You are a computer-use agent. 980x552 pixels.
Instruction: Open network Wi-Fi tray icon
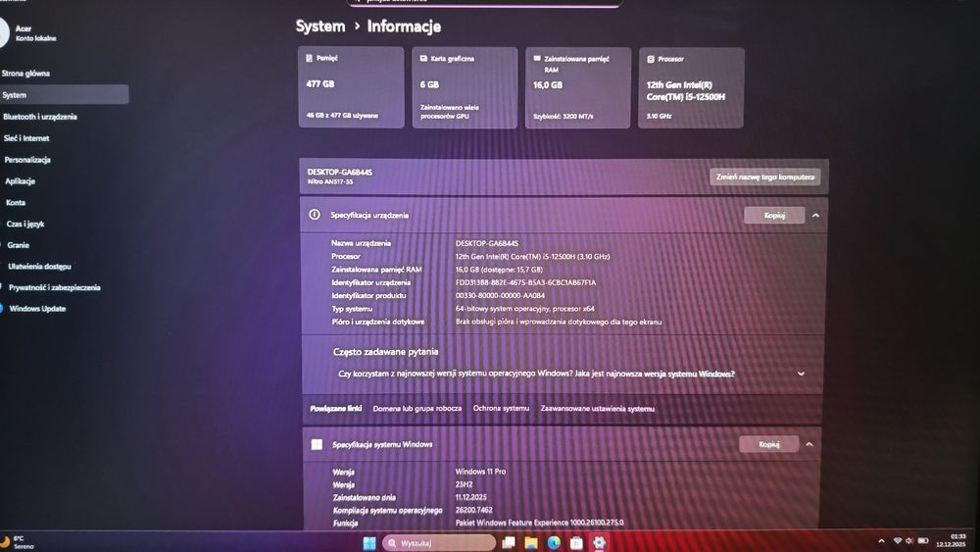click(898, 541)
